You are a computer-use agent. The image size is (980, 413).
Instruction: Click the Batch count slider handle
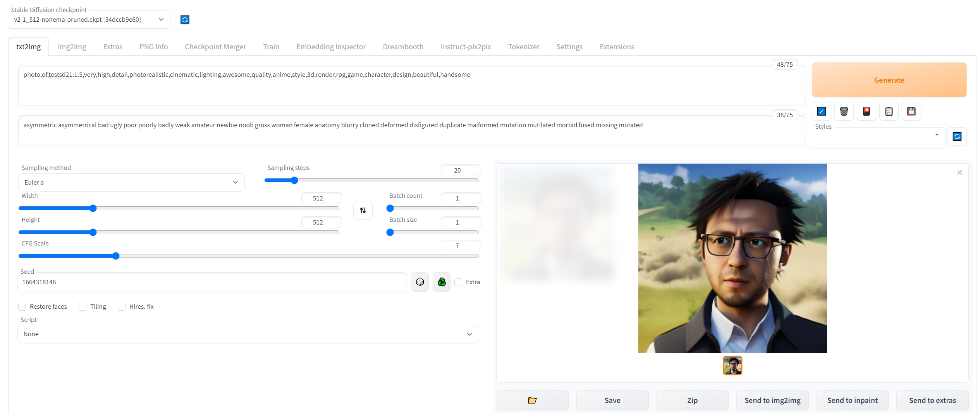(x=390, y=209)
